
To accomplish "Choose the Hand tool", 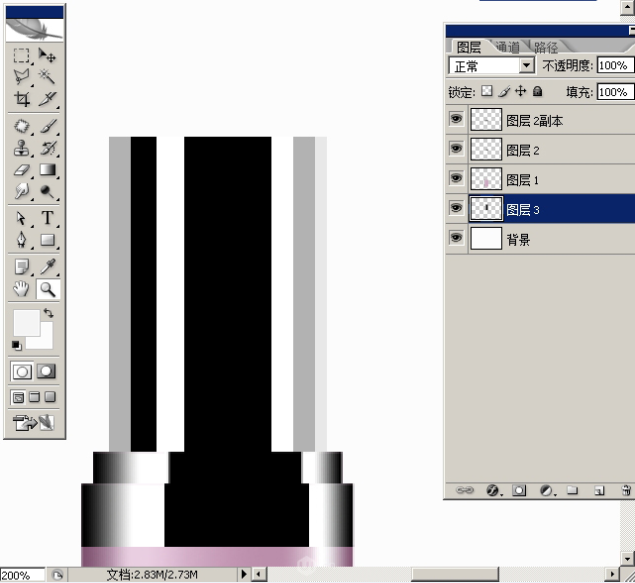I will (21, 289).
